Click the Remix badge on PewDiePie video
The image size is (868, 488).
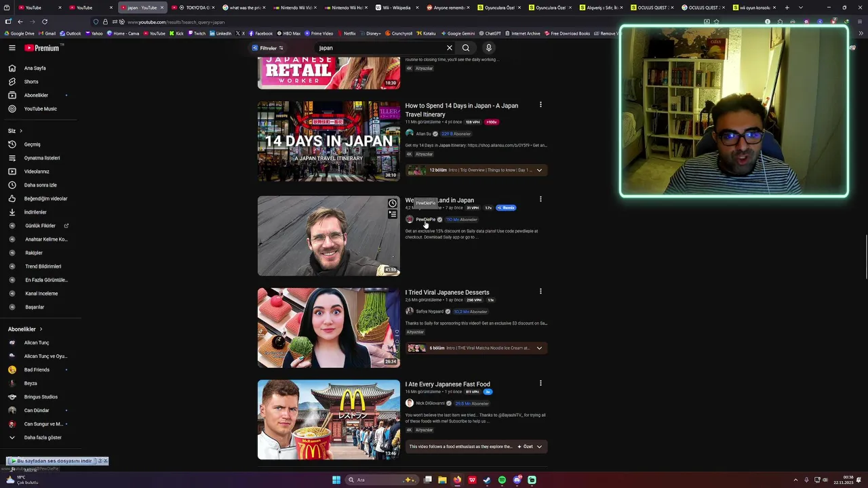(507, 208)
